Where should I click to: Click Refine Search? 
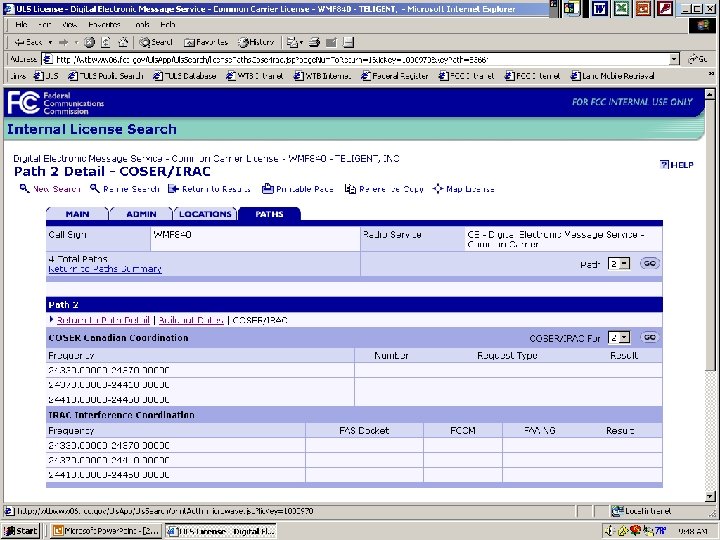tap(124, 189)
